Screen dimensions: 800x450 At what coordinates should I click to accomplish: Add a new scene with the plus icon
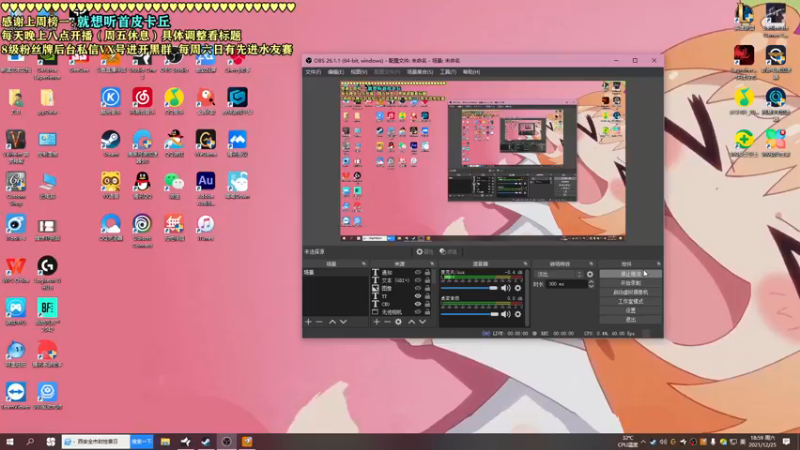pyautogui.click(x=308, y=322)
